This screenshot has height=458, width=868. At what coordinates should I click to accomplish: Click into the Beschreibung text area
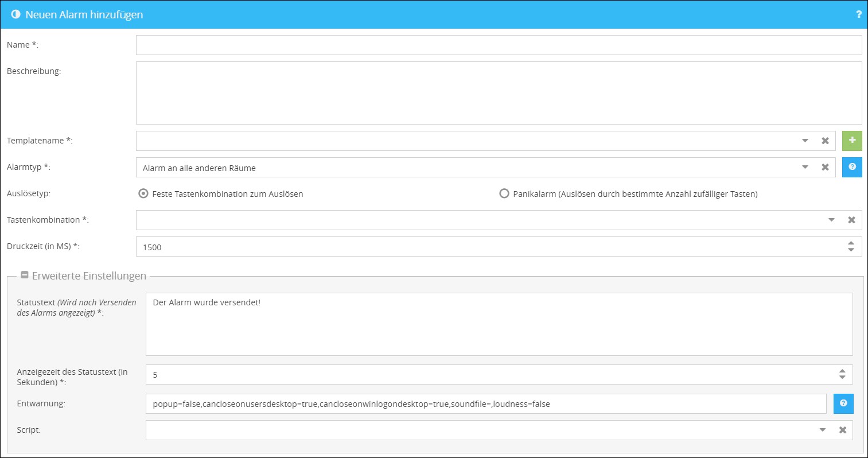[x=499, y=93]
